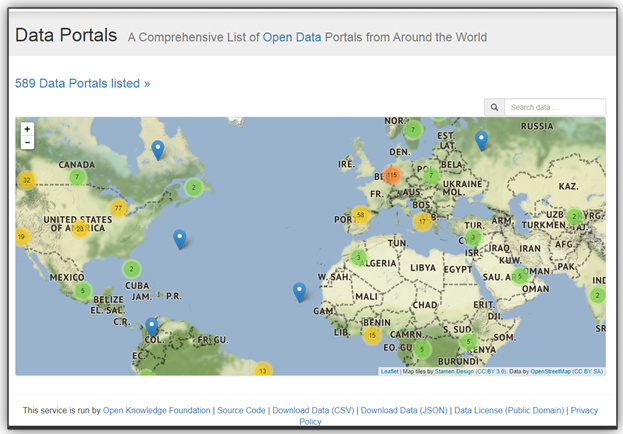Open the 589 Data Portals listed link
Screen dimensions: 623x434
click(82, 83)
